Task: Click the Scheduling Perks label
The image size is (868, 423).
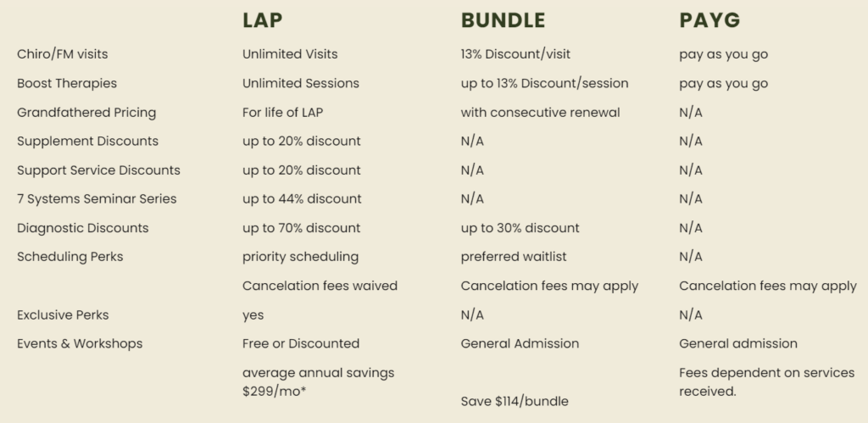Action: pyautogui.click(x=70, y=257)
